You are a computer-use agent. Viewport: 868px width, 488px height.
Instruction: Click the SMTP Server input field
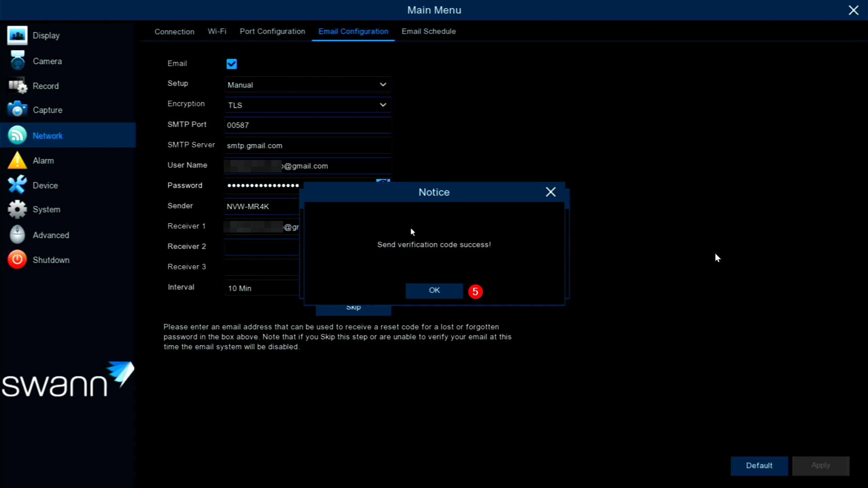coord(308,146)
